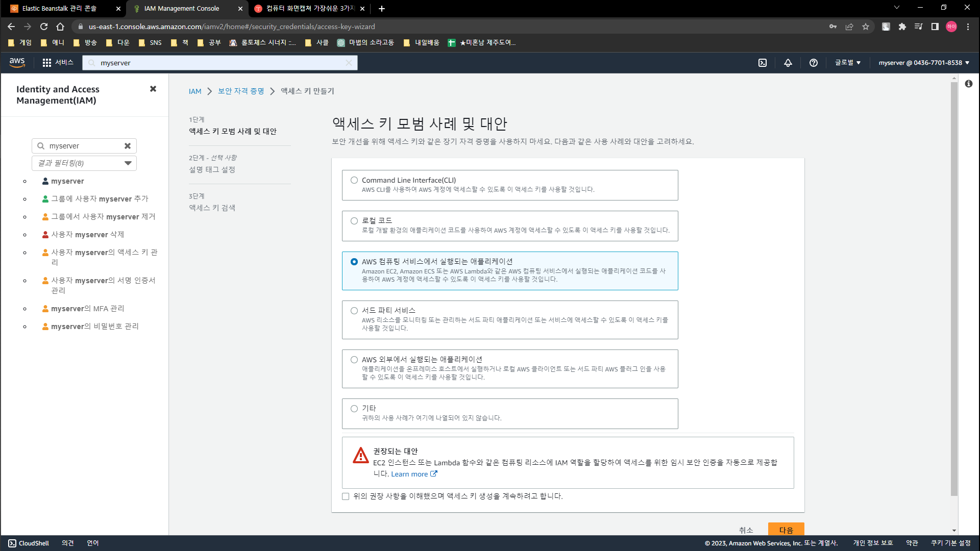Open the help question mark icon
Viewport: 980px width, 551px height.
pos(814,63)
